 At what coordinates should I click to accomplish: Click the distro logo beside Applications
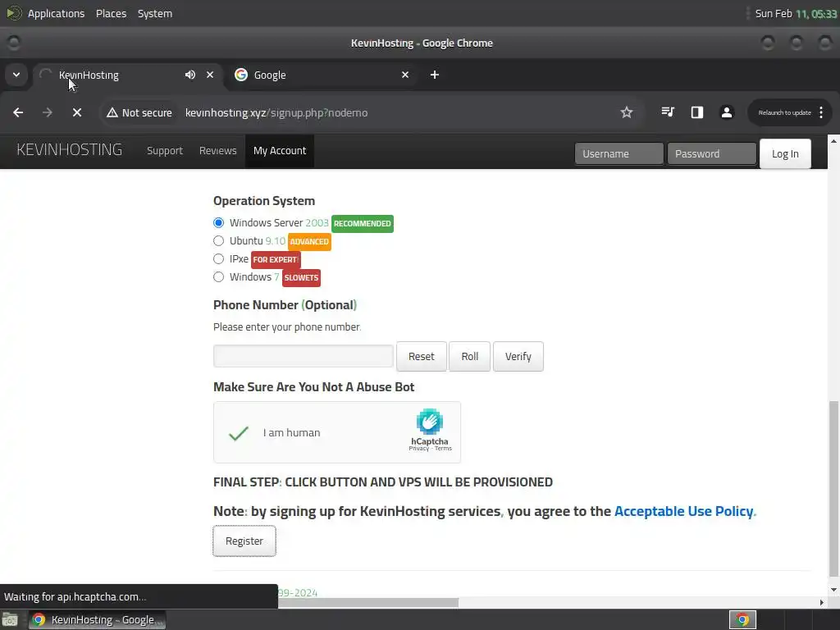pos(14,13)
